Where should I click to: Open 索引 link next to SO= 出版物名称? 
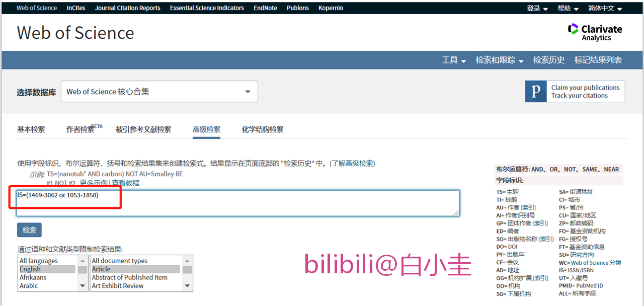tap(546, 239)
